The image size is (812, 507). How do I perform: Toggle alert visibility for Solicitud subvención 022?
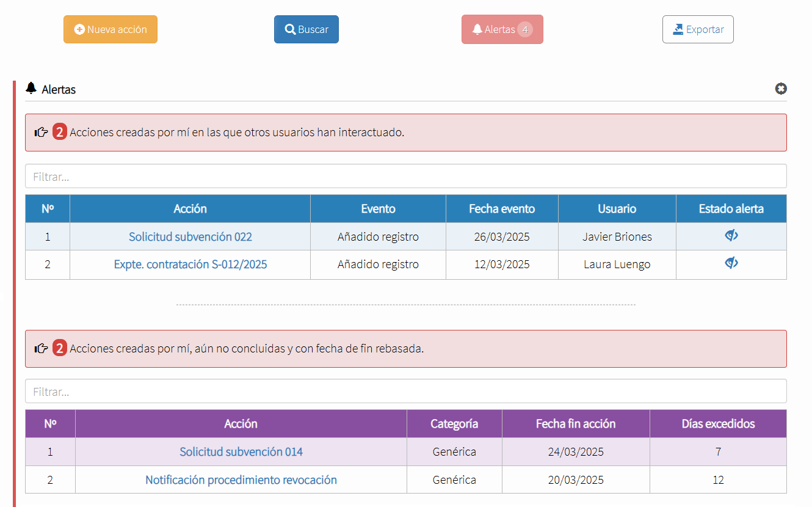731,236
